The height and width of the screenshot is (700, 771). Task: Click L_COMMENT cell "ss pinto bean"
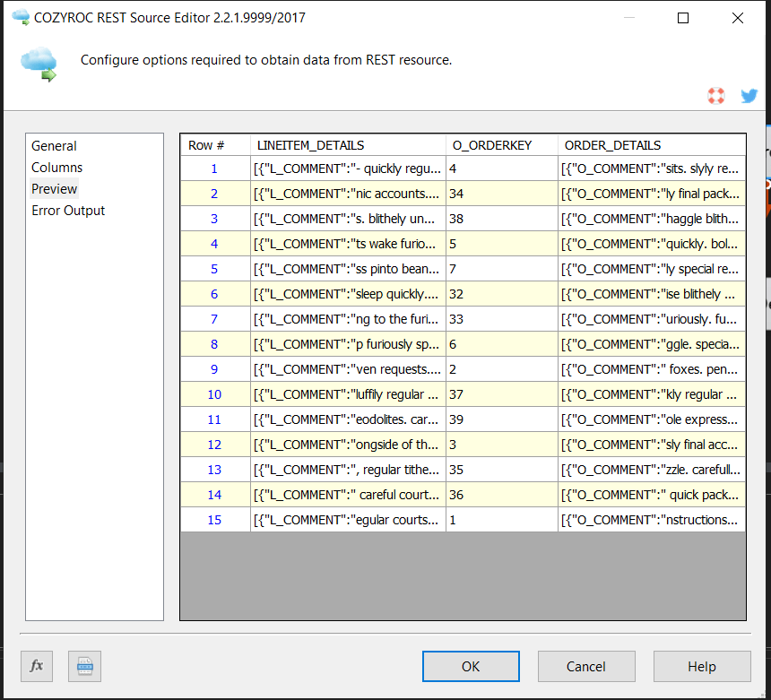348,269
